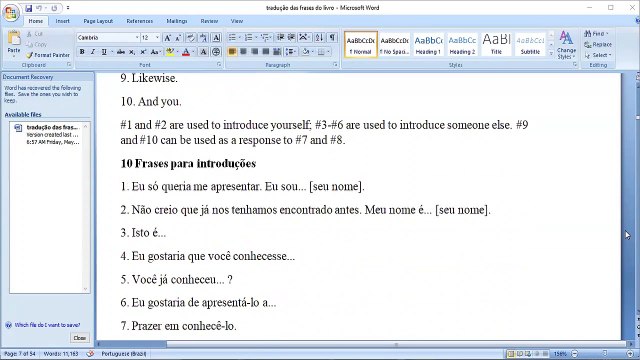Toggle center alignment
The image size is (640, 360).
click(243, 52)
